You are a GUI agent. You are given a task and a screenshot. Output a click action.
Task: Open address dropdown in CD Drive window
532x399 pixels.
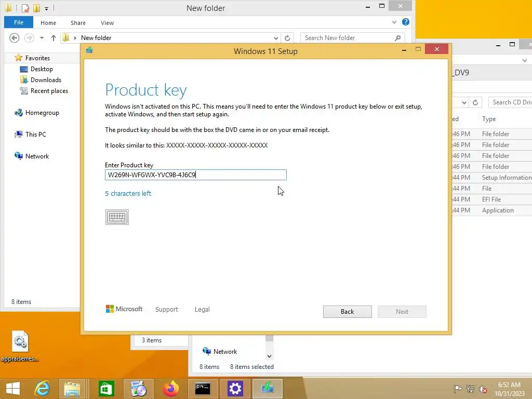[x=464, y=102]
